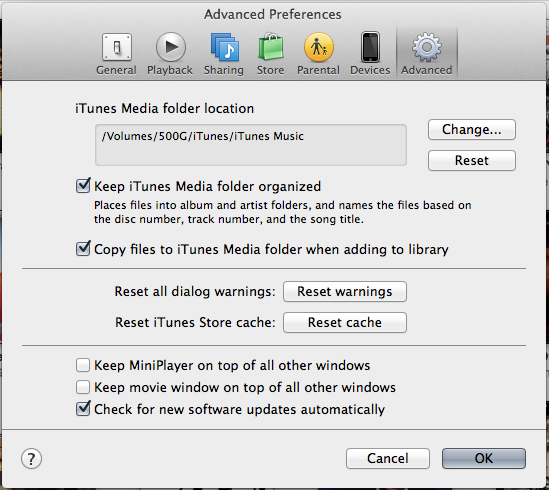The image size is (549, 490).
Task: Select the Sharing music-note icon
Action: click(224, 47)
